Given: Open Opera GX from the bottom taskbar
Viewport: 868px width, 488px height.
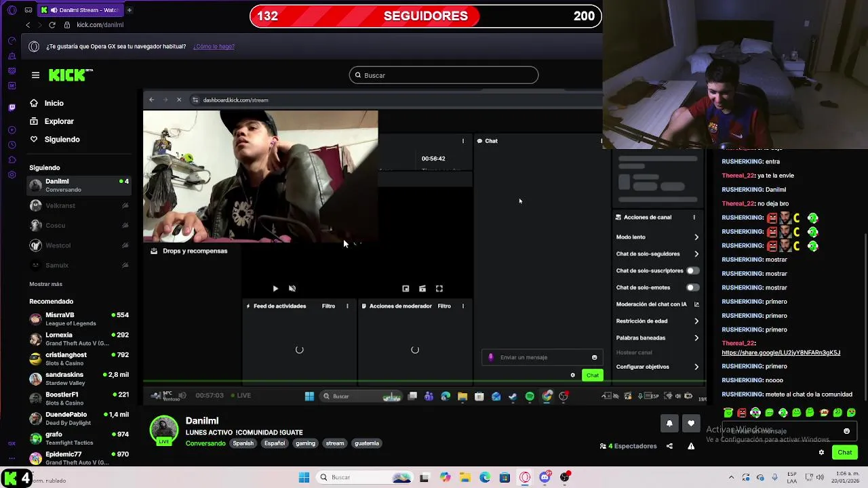Looking at the screenshot, I should [525, 477].
